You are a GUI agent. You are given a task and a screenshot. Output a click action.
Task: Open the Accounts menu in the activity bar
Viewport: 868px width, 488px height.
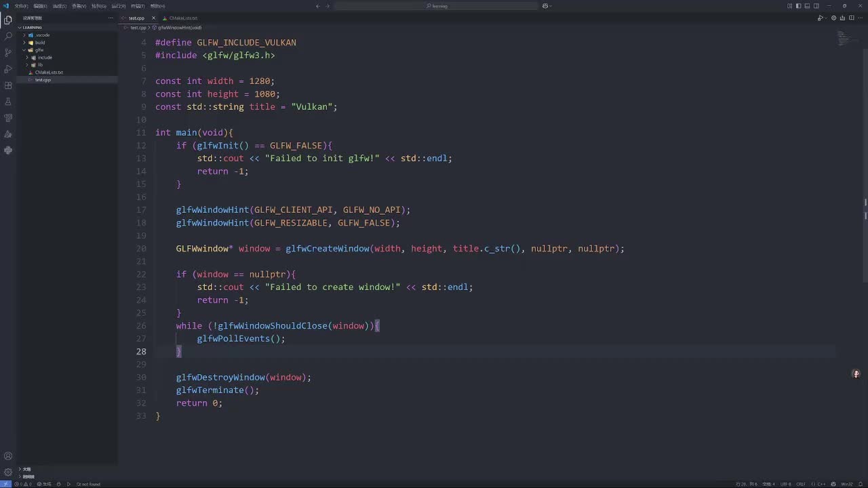coord(8,456)
